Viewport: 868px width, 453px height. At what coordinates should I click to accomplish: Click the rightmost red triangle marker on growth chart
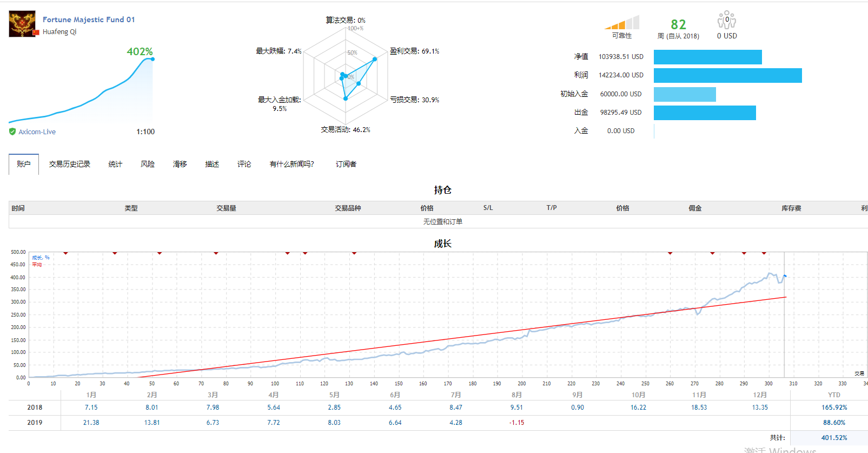pos(764,253)
